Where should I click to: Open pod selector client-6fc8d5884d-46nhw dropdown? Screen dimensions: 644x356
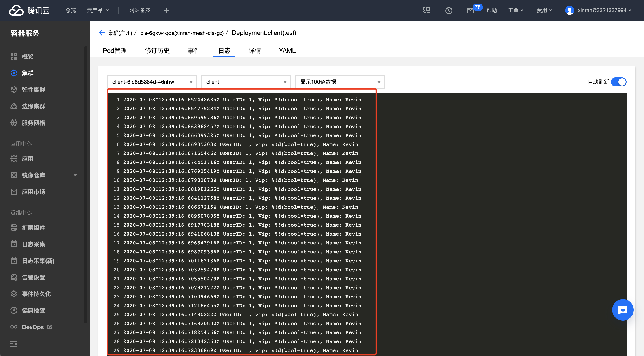(152, 82)
